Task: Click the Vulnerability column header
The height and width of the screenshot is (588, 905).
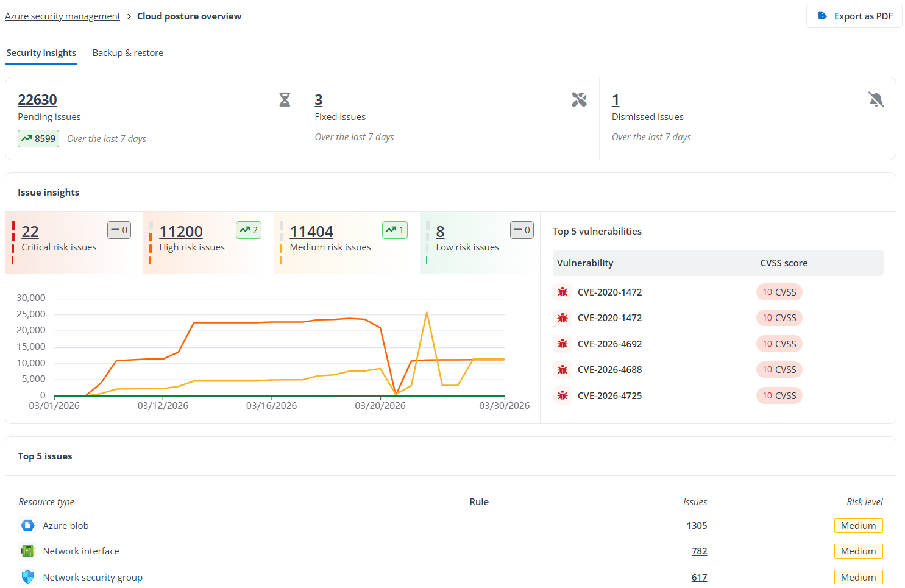Action: pos(585,263)
